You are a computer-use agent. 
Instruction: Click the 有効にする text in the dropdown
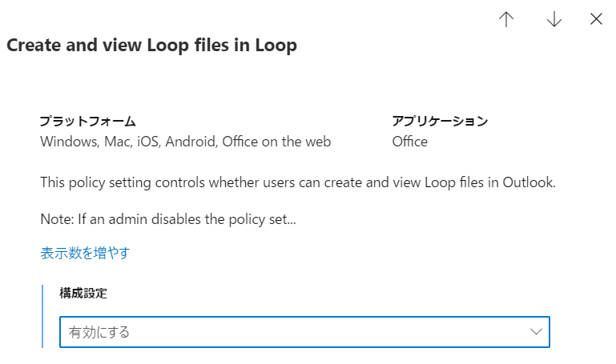[x=99, y=332]
